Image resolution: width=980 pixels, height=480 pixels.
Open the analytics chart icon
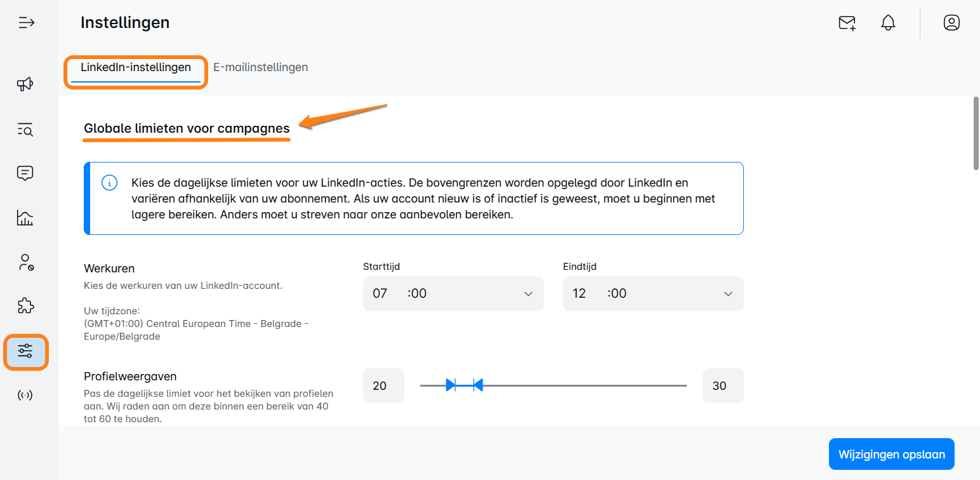(x=25, y=218)
